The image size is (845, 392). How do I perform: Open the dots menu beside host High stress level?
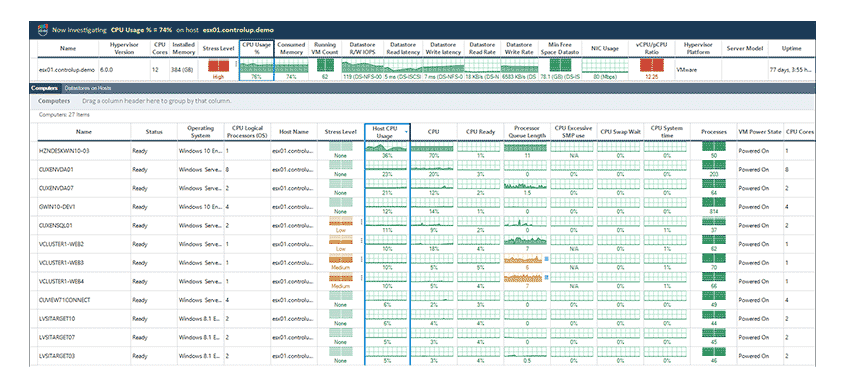236,64
